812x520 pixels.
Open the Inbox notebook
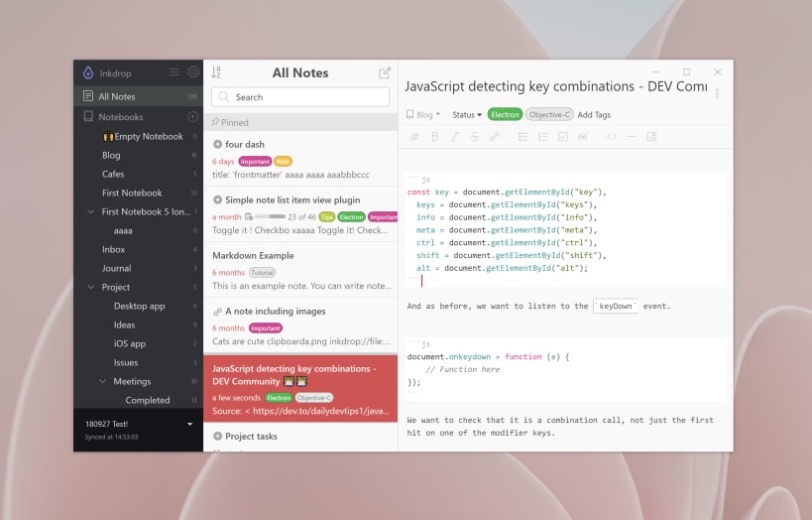tap(138, 249)
